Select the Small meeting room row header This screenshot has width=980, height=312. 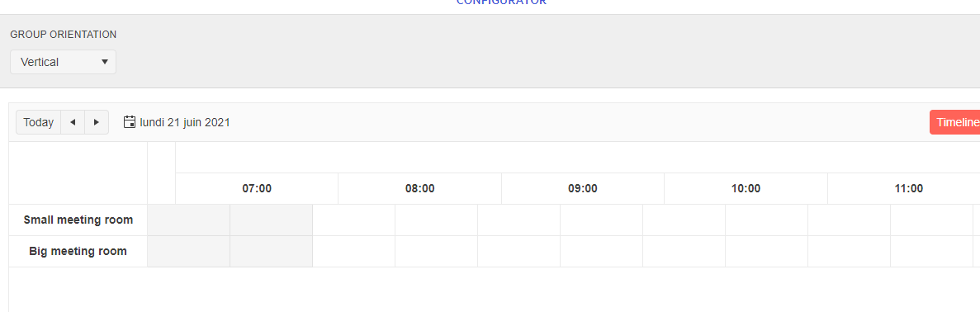coord(78,220)
